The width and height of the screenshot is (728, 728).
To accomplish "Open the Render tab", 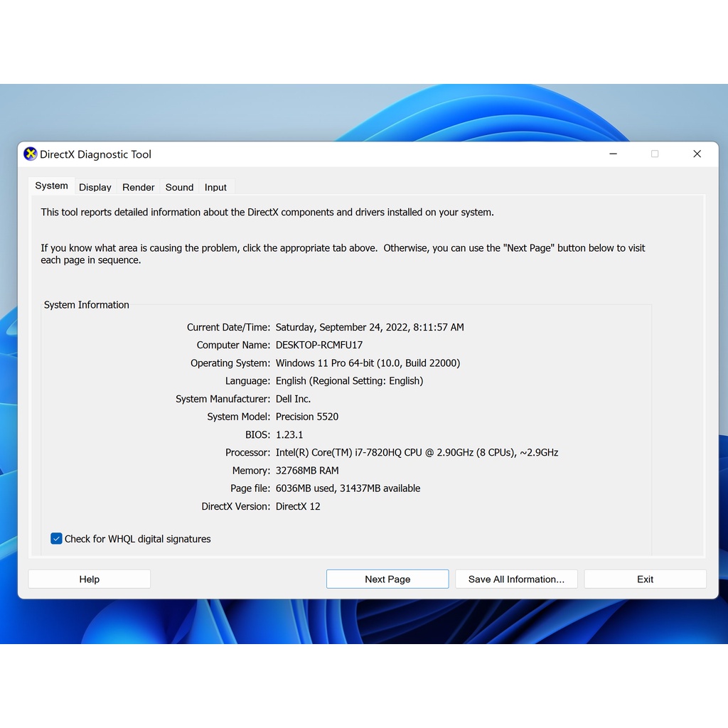I will click(138, 188).
